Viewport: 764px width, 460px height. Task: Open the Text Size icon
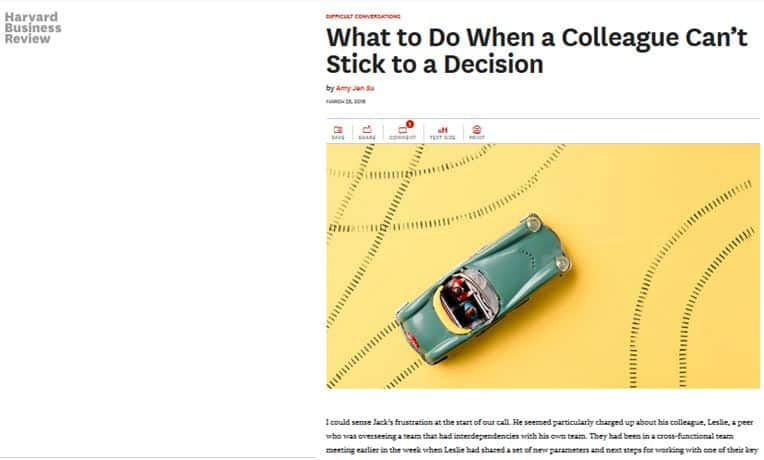click(442, 130)
